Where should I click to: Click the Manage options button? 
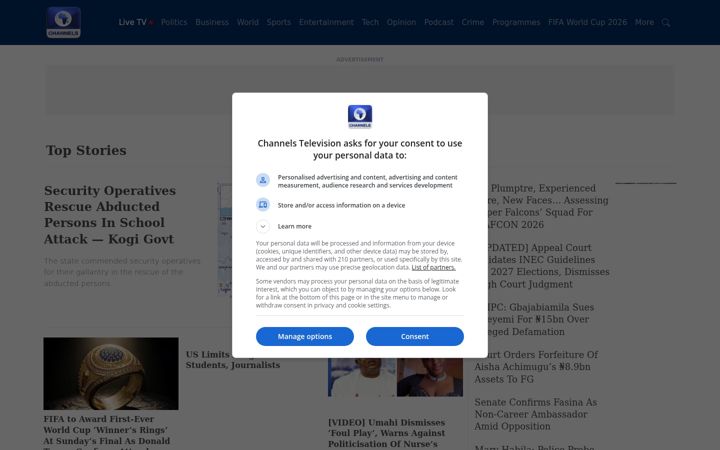coord(304,336)
